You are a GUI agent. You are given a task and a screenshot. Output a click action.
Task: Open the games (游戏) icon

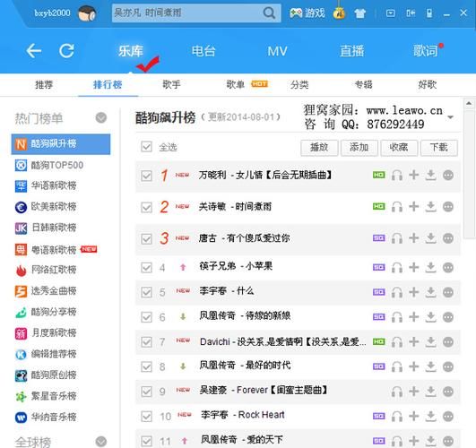(x=307, y=13)
